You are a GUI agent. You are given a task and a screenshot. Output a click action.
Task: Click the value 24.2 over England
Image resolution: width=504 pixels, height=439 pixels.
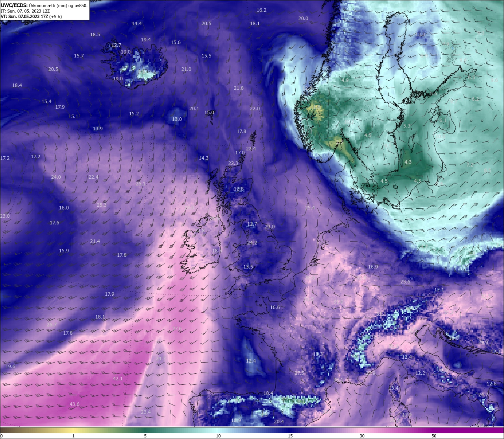pos(252,243)
